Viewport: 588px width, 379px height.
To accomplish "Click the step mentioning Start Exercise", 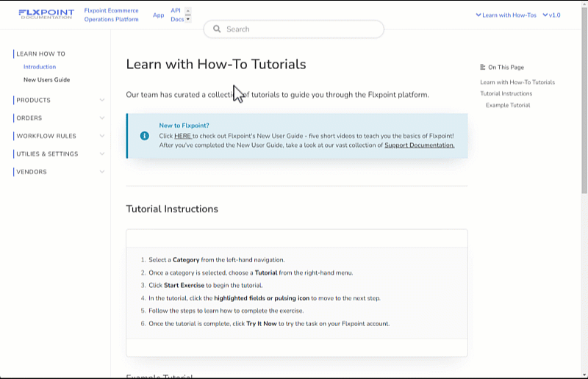I will 206,285.
